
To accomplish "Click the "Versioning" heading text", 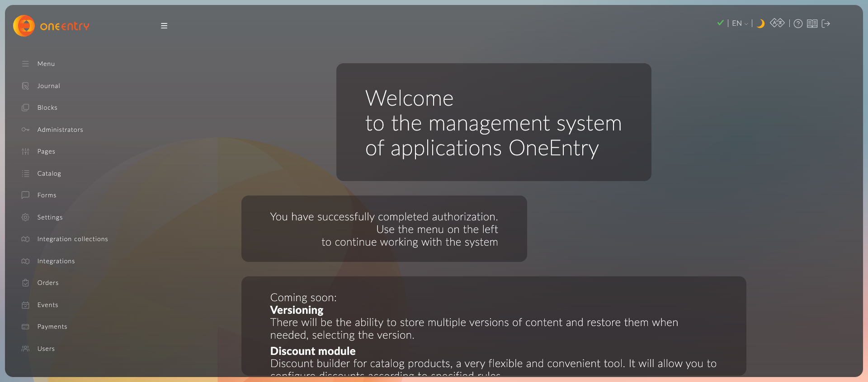I will (297, 310).
